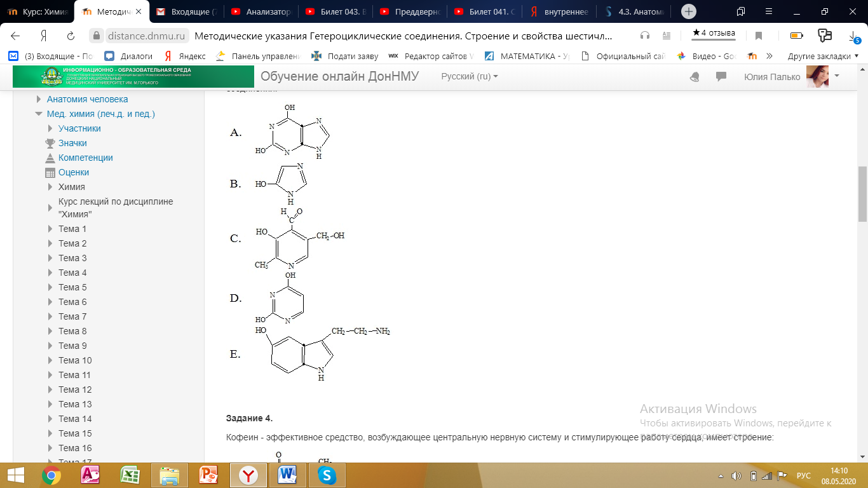Open Другие закладки bookmarks dropdown
The image size is (868, 488).
tap(823, 56)
